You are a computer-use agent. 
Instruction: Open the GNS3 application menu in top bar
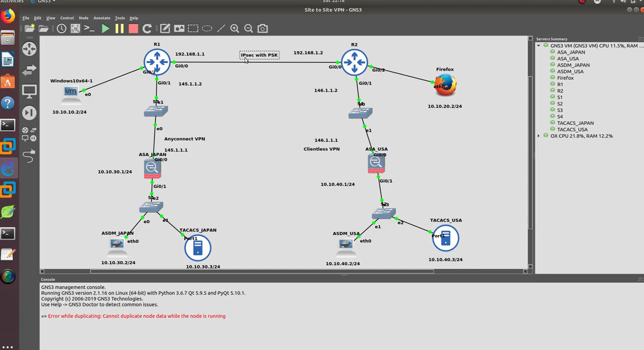pos(43,2)
